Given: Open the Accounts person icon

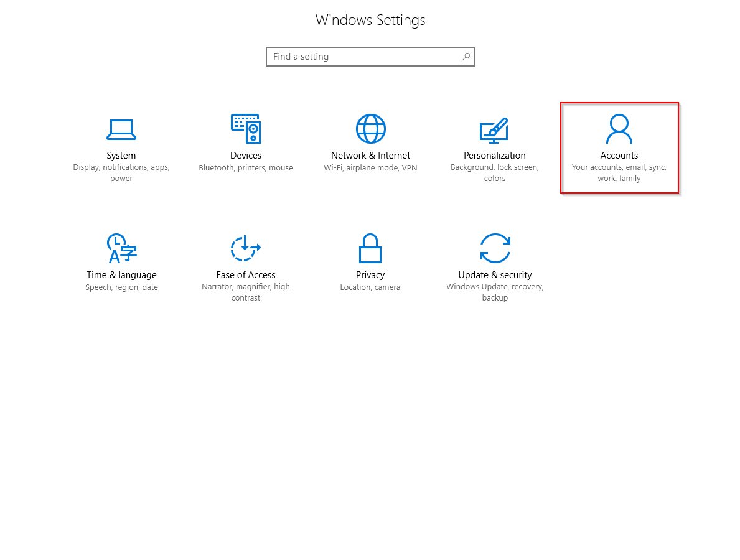Looking at the screenshot, I should [619, 129].
